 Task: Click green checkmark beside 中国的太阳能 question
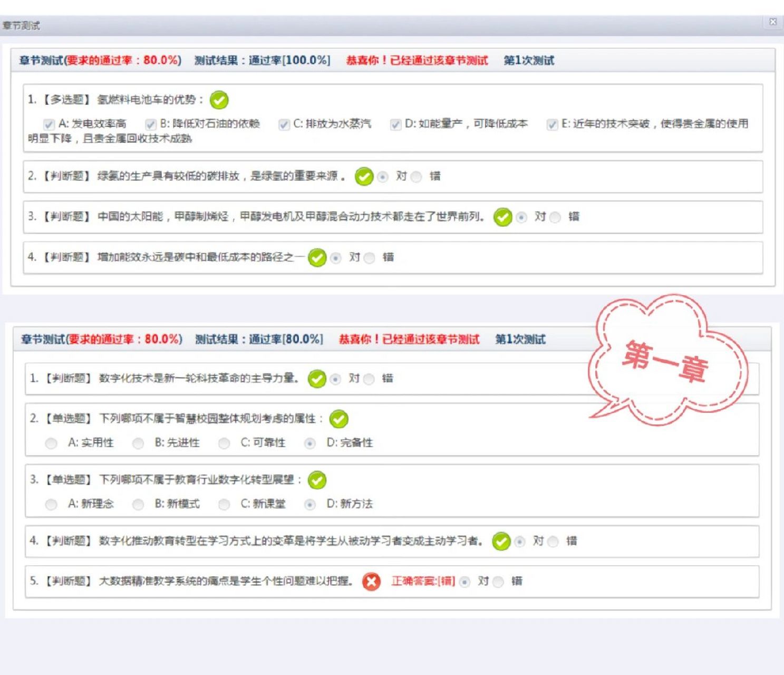click(502, 217)
